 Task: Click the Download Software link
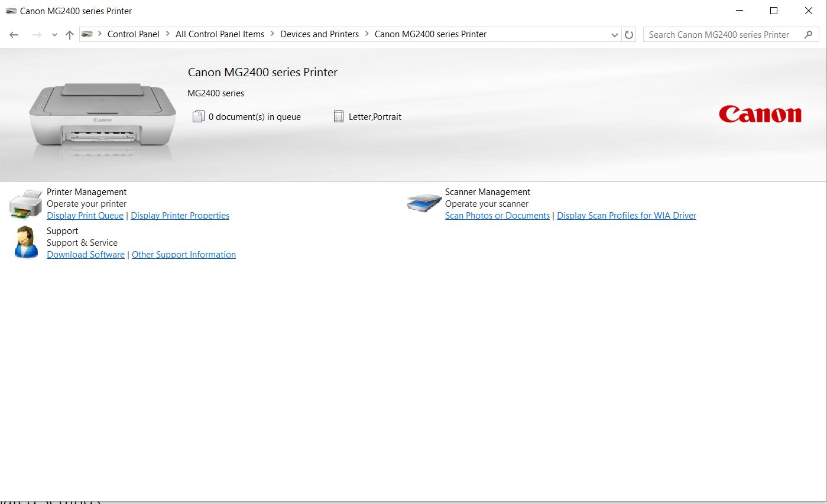point(86,255)
